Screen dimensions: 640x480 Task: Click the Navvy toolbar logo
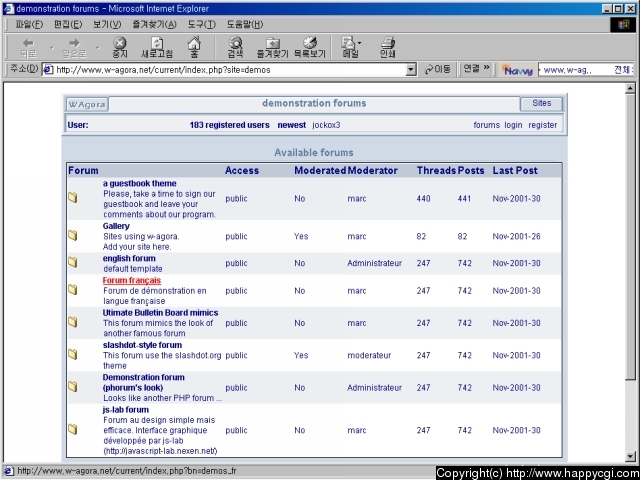(517, 70)
